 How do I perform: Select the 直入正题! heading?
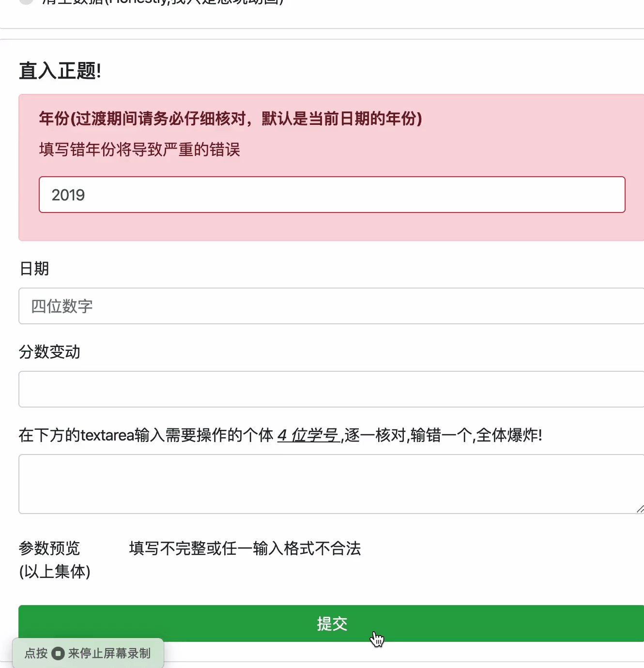58,72
